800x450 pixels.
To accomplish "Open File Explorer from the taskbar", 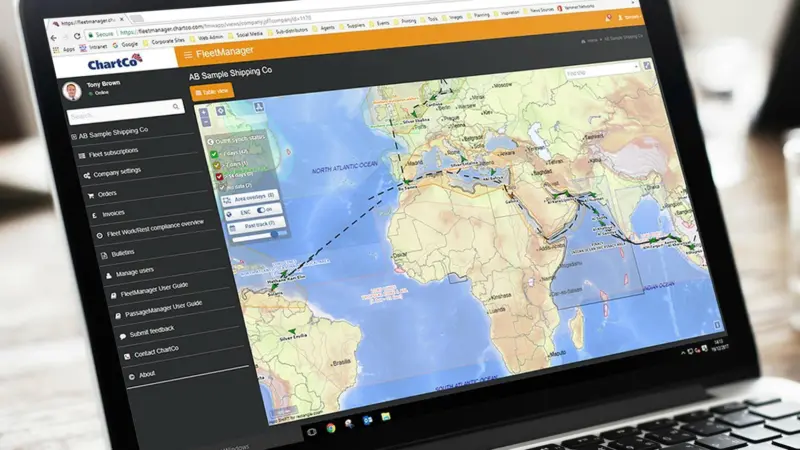I will click(x=386, y=416).
